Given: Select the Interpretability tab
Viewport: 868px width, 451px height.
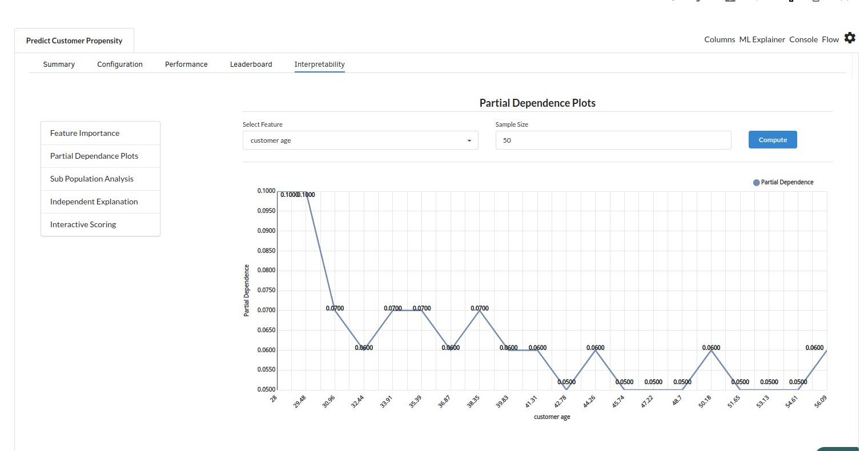Looking at the screenshot, I should coord(320,65).
